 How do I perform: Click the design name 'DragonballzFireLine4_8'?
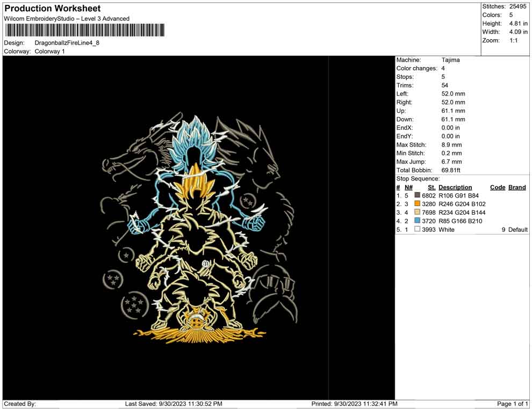coord(67,43)
